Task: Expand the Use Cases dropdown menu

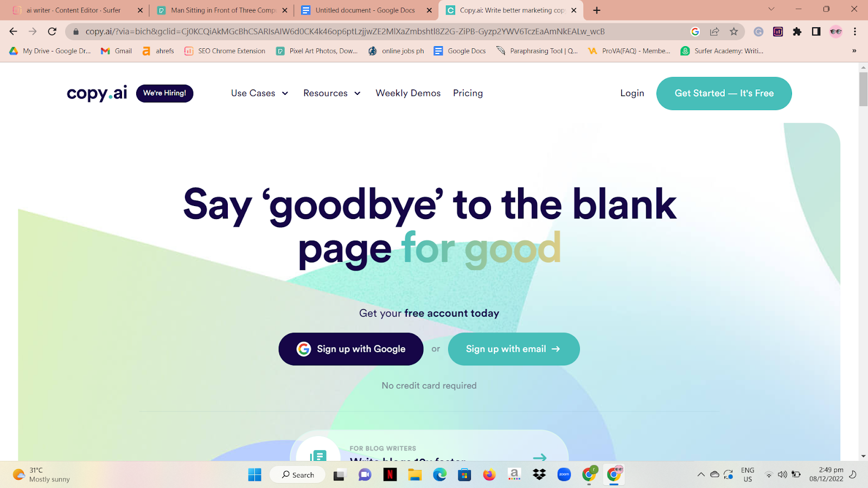Action: [x=259, y=93]
